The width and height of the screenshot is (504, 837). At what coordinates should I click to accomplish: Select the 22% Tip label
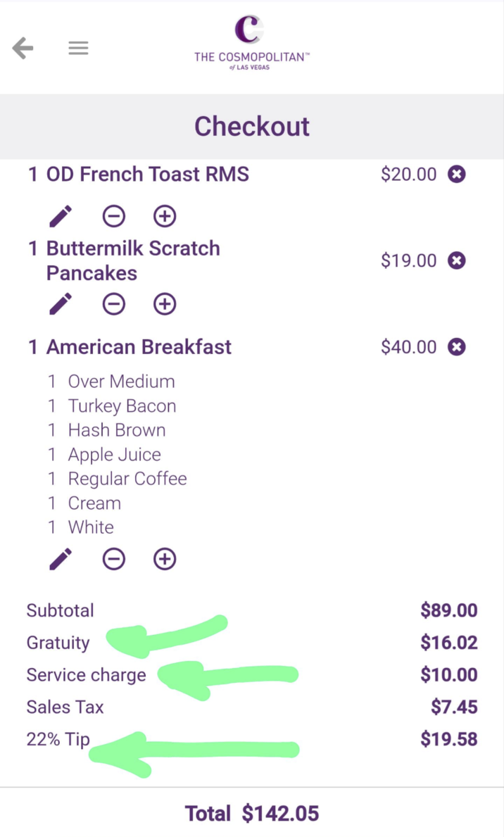[58, 739]
